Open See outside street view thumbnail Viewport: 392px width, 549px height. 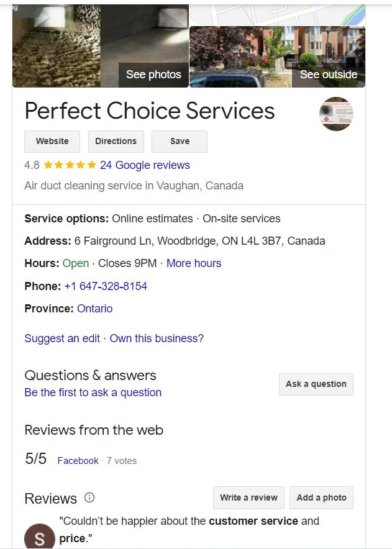[x=277, y=57]
